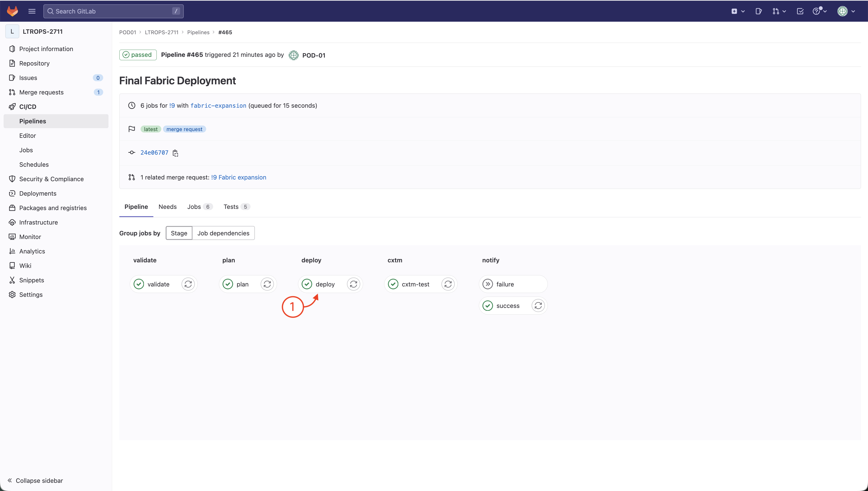The width and height of the screenshot is (868, 491).
Task: Retry the success notify job
Action: click(x=538, y=306)
